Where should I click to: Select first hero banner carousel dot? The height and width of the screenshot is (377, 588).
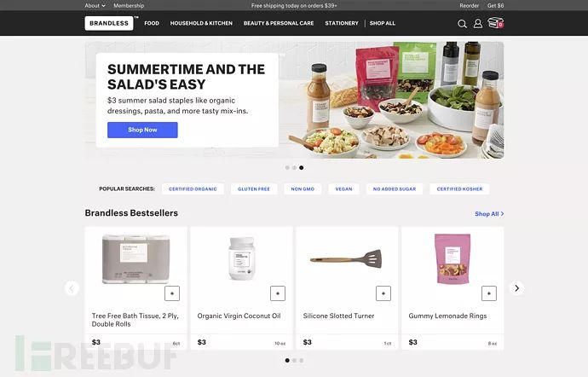coord(287,168)
